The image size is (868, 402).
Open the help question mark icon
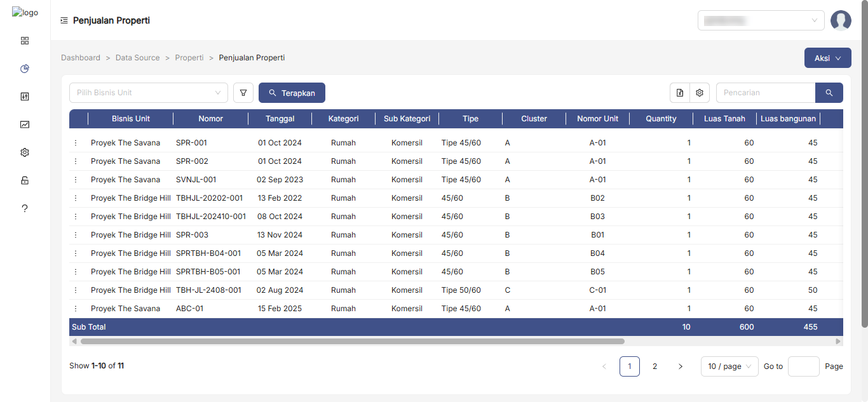[x=25, y=208]
